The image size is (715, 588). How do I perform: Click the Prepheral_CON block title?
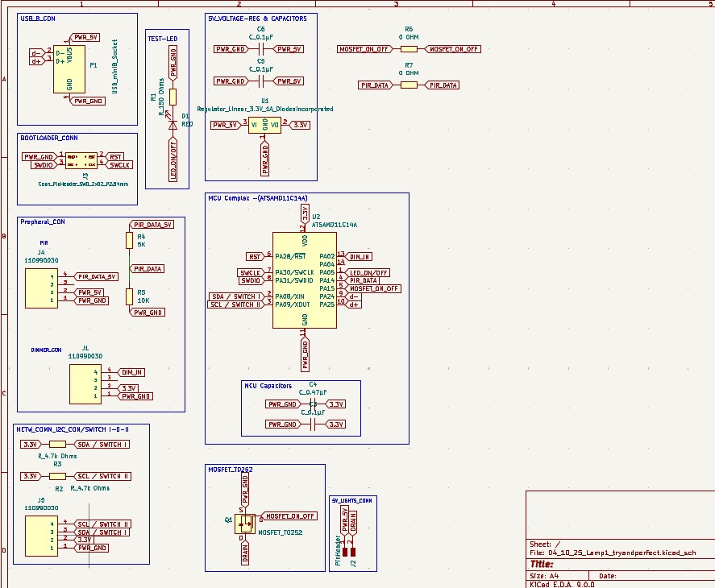tap(43, 222)
